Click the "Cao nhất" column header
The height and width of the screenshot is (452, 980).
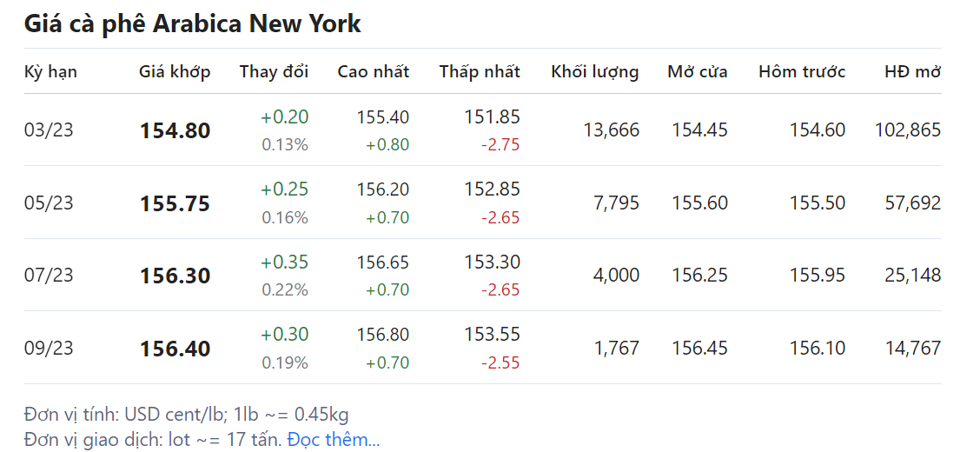(x=374, y=71)
